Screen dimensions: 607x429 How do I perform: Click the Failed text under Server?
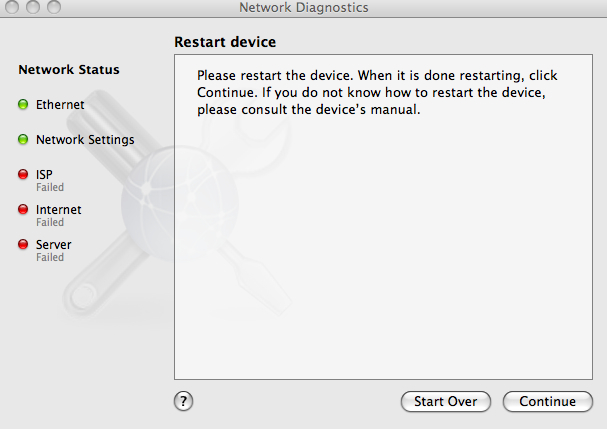click(50, 257)
